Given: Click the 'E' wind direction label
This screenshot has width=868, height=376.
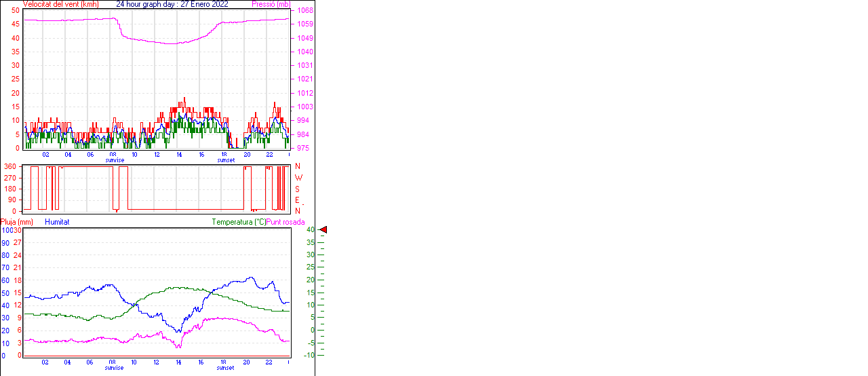Looking at the screenshot, I should click(298, 200).
